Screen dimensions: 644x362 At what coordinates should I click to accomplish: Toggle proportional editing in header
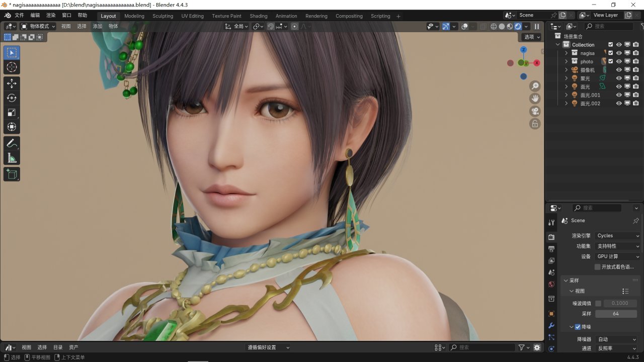click(x=294, y=27)
